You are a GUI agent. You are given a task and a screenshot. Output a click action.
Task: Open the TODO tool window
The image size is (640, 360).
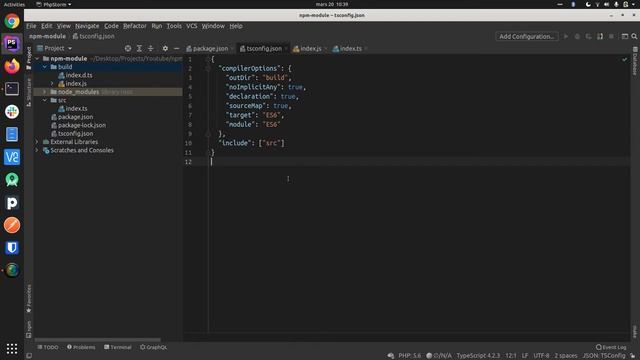48,347
